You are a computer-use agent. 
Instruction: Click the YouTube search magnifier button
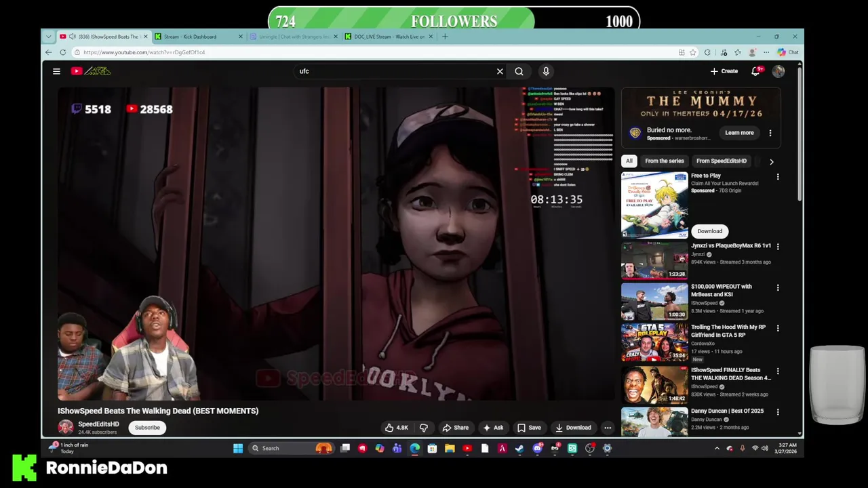pyautogui.click(x=519, y=71)
